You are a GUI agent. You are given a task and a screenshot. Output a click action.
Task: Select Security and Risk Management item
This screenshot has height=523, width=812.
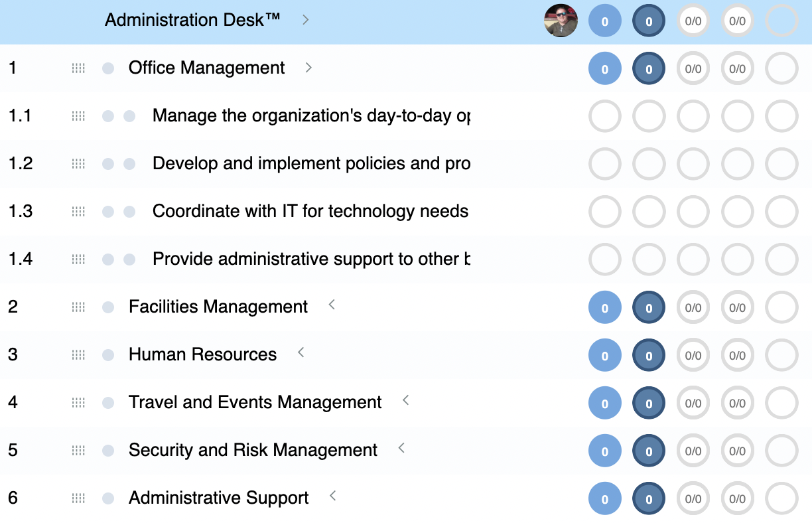253,450
